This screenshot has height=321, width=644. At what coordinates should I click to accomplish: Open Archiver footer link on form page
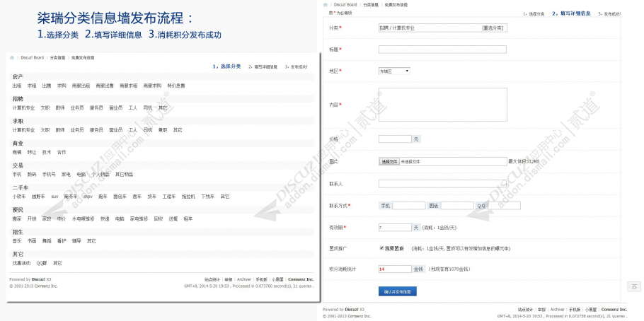pos(558,310)
